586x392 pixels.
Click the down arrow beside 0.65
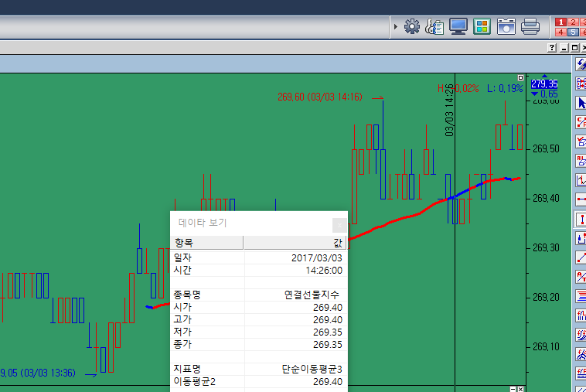click(535, 94)
